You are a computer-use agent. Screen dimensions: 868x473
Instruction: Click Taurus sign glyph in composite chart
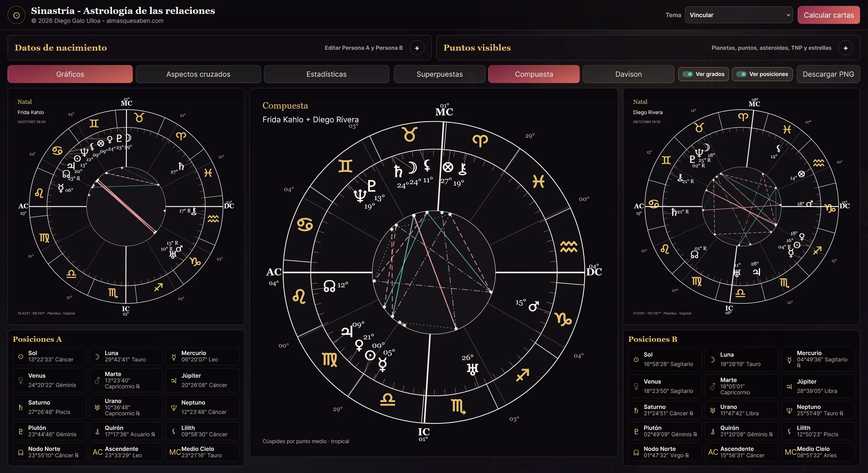pyautogui.click(x=410, y=134)
